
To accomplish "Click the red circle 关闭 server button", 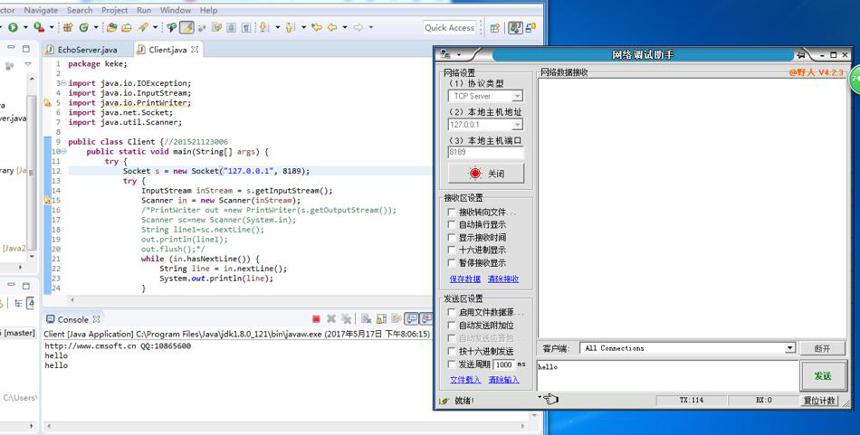I will (x=486, y=173).
